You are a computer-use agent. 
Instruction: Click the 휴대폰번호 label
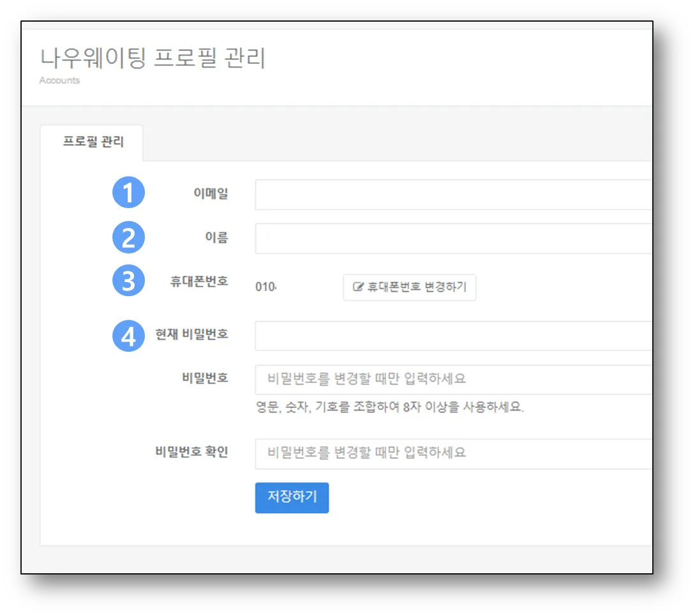tap(199, 281)
